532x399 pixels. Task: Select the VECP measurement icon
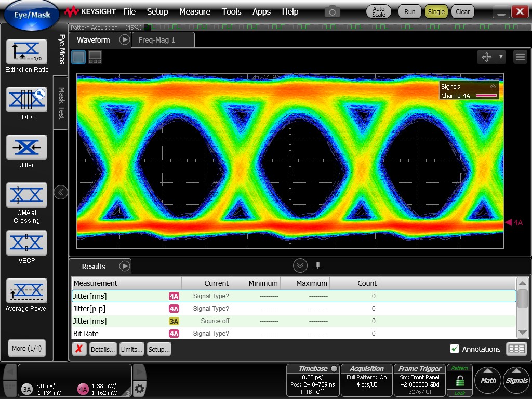(x=26, y=243)
